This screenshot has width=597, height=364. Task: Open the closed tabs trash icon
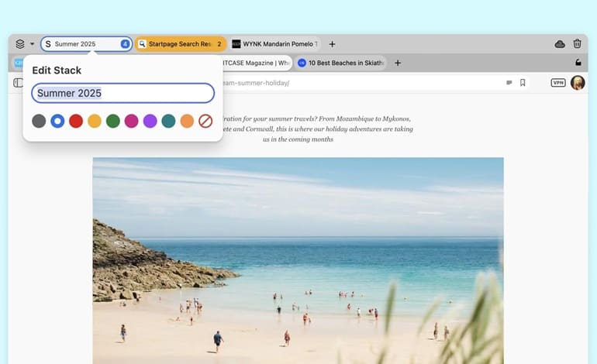(577, 43)
